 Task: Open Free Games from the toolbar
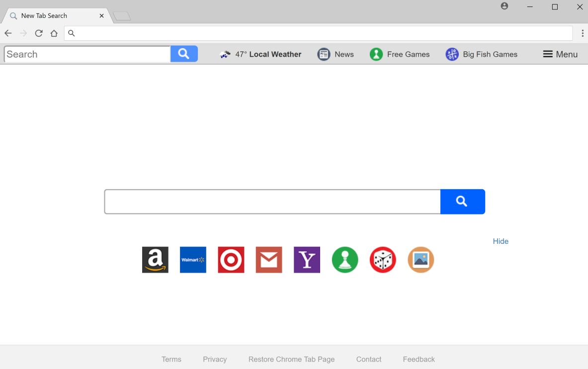400,54
